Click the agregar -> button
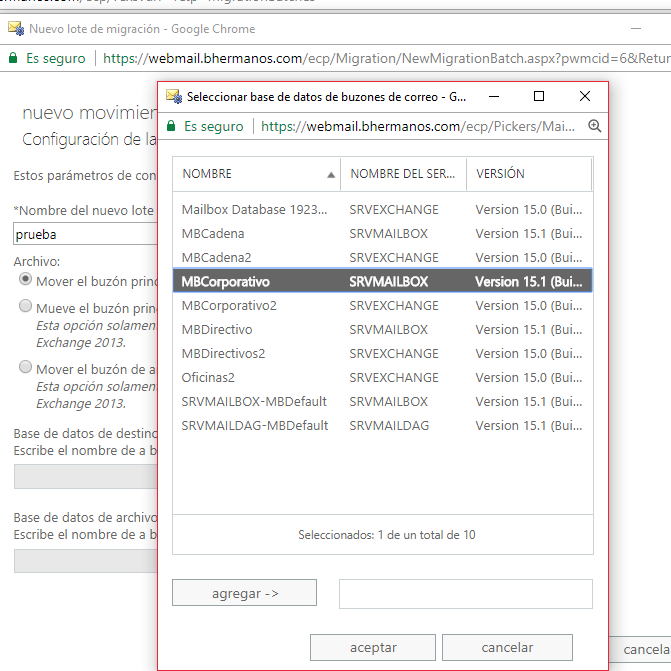 (x=244, y=593)
